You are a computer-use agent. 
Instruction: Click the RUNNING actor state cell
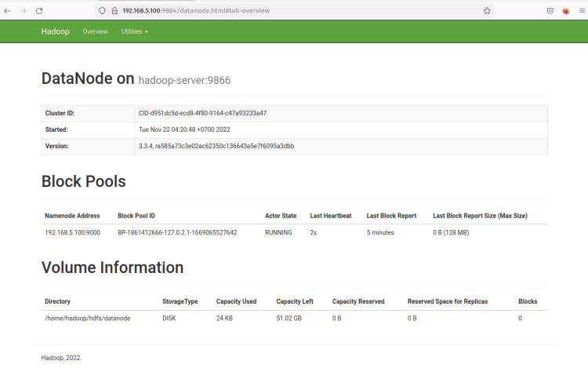coord(278,232)
